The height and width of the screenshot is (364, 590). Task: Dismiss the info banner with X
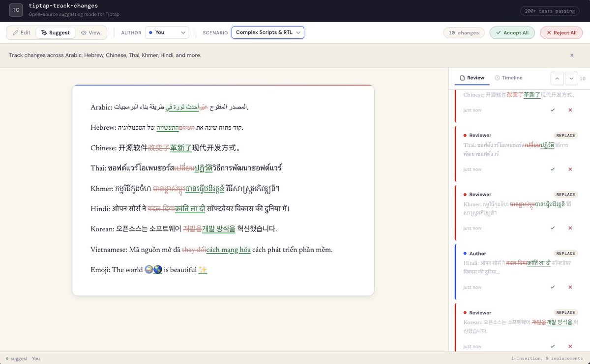pos(572,56)
